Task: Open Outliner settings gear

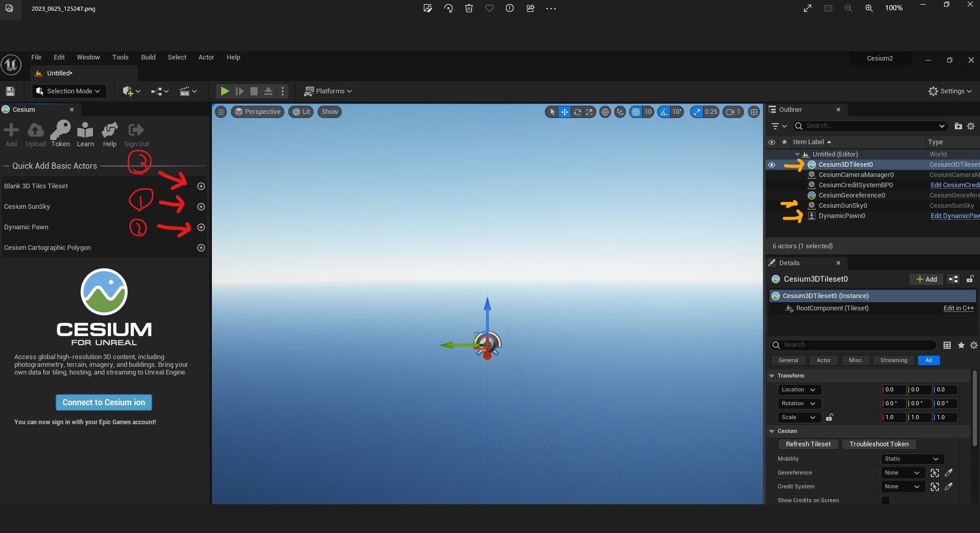Action: coord(971,126)
